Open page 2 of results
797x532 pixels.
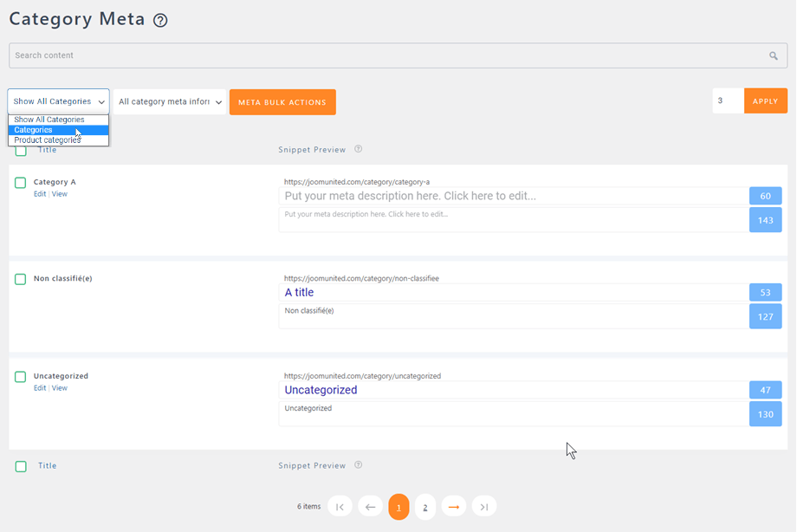(x=425, y=507)
